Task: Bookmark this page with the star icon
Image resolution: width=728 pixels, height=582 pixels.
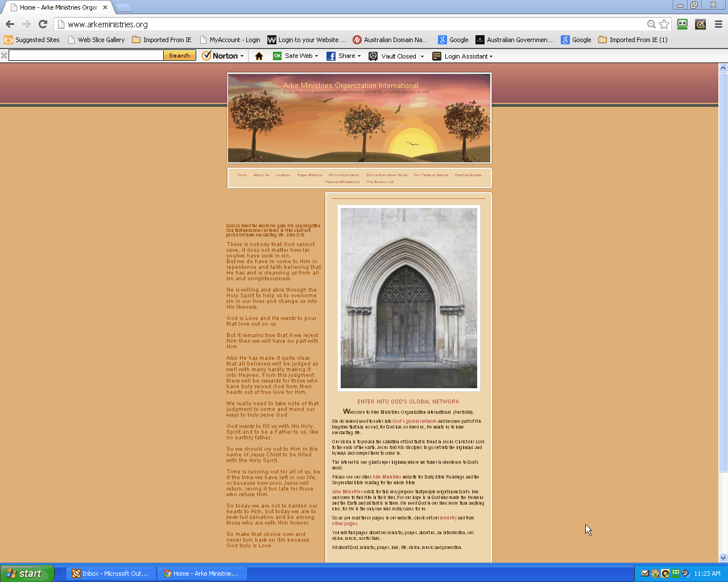Action: click(x=664, y=24)
